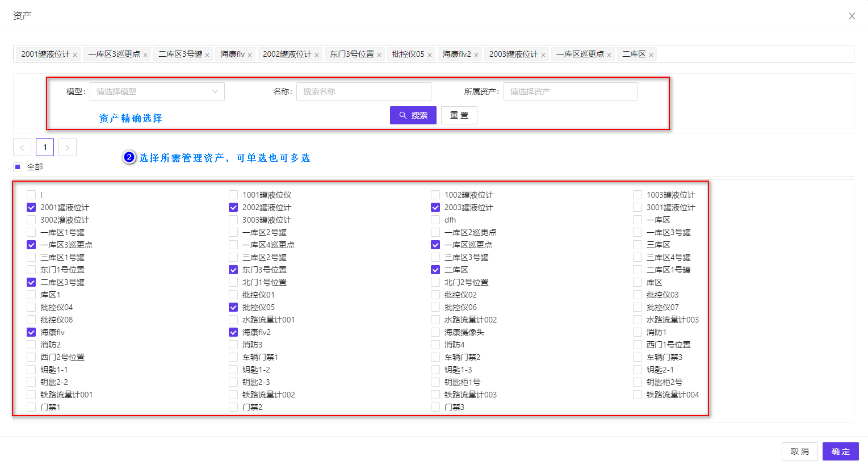
Task: Click the 水路流量计002 label
Action: click(471, 320)
